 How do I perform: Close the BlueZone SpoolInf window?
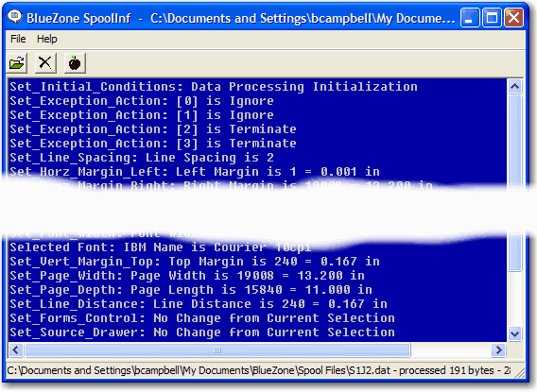[x=513, y=17]
